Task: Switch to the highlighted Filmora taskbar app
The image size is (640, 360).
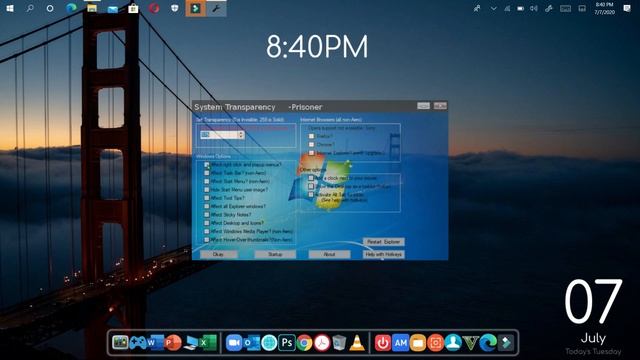Action: (196, 8)
